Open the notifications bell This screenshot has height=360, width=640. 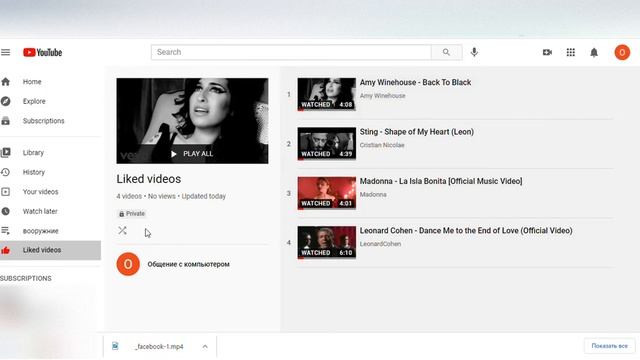click(594, 52)
